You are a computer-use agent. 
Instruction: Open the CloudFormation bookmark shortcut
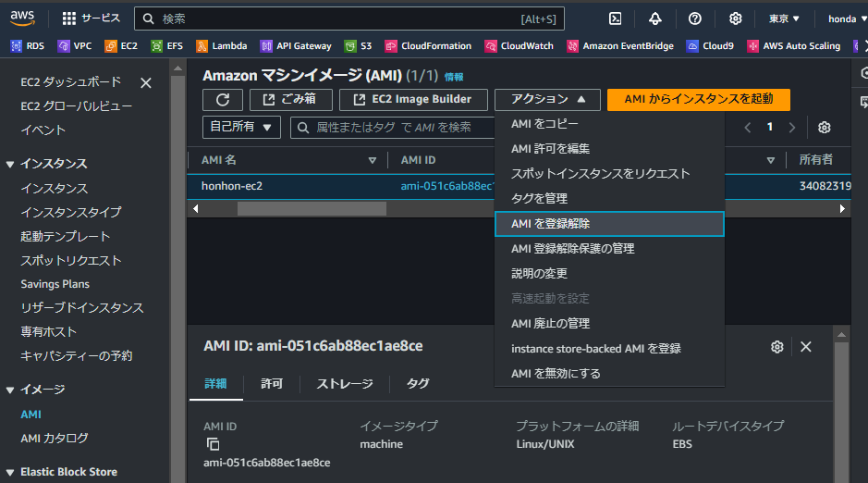(x=429, y=46)
